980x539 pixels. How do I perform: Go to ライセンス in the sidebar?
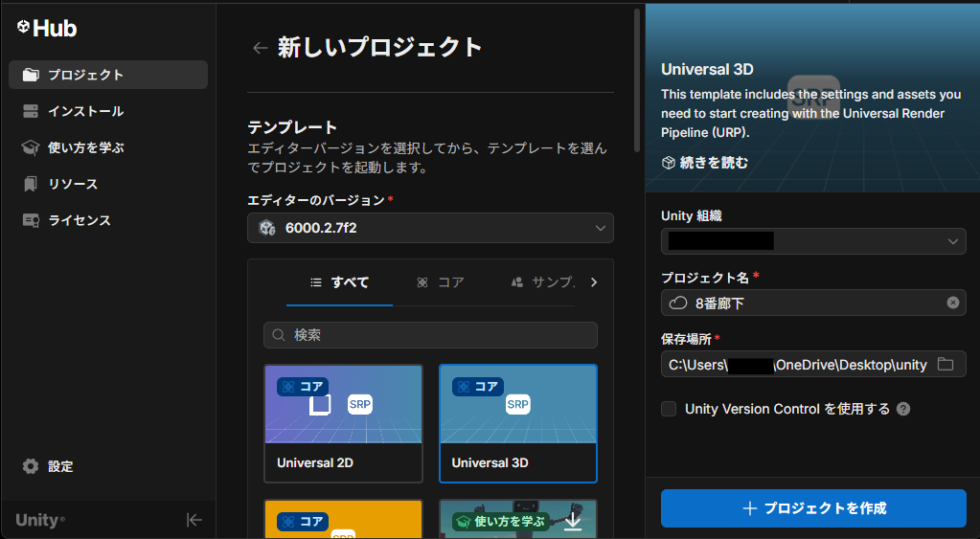point(80,220)
